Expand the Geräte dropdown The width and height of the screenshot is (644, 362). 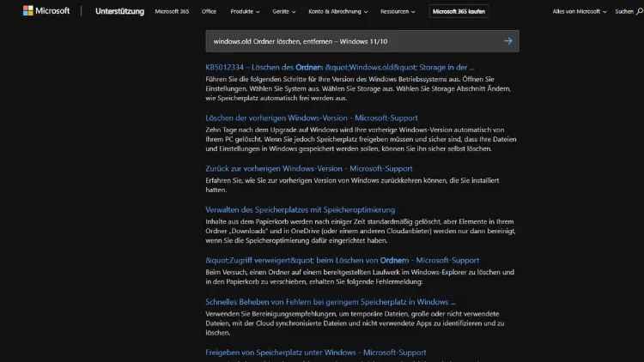pos(284,11)
